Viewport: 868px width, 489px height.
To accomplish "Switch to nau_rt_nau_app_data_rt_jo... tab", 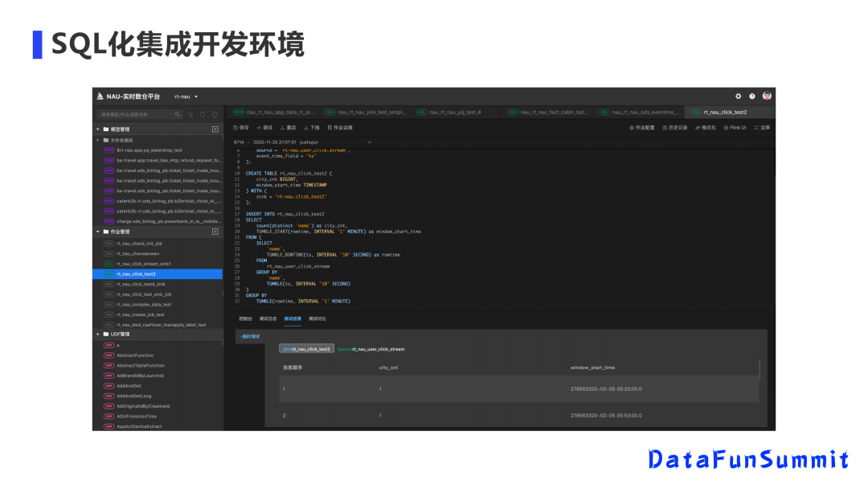I will (x=274, y=112).
